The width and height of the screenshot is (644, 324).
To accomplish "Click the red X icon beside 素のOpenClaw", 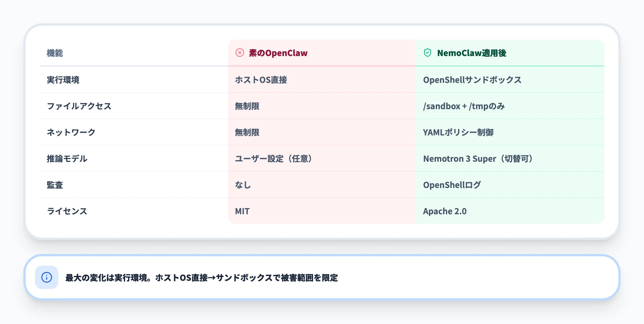I will tap(239, 53).
